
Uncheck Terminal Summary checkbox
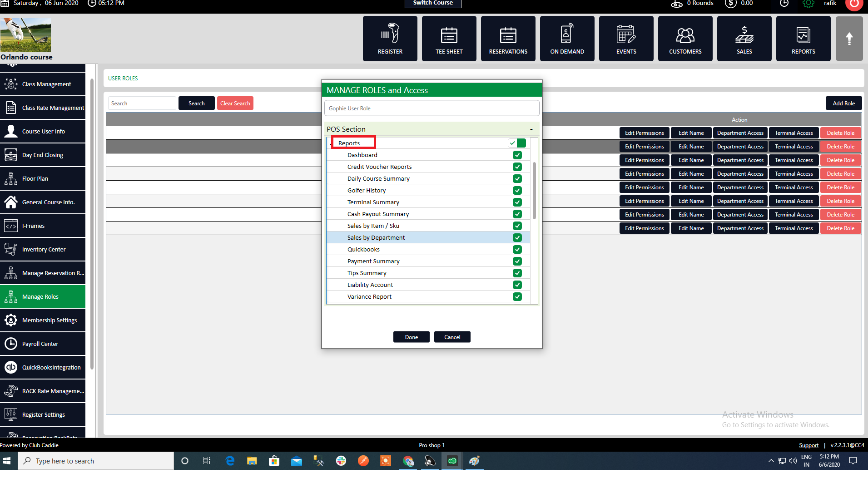click(517, 202)
